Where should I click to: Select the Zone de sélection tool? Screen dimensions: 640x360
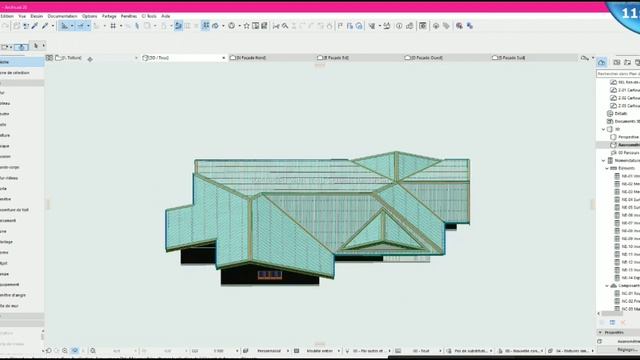(x=22, y=73)
